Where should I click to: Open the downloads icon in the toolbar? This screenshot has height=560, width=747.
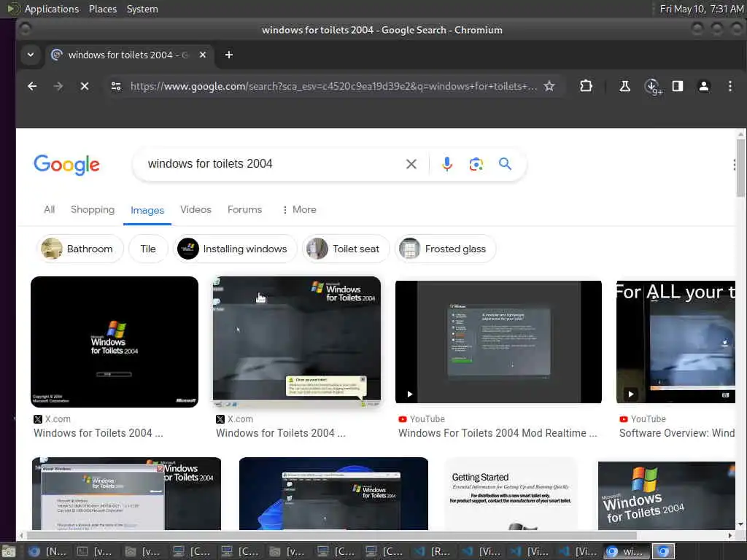[653, 87]
